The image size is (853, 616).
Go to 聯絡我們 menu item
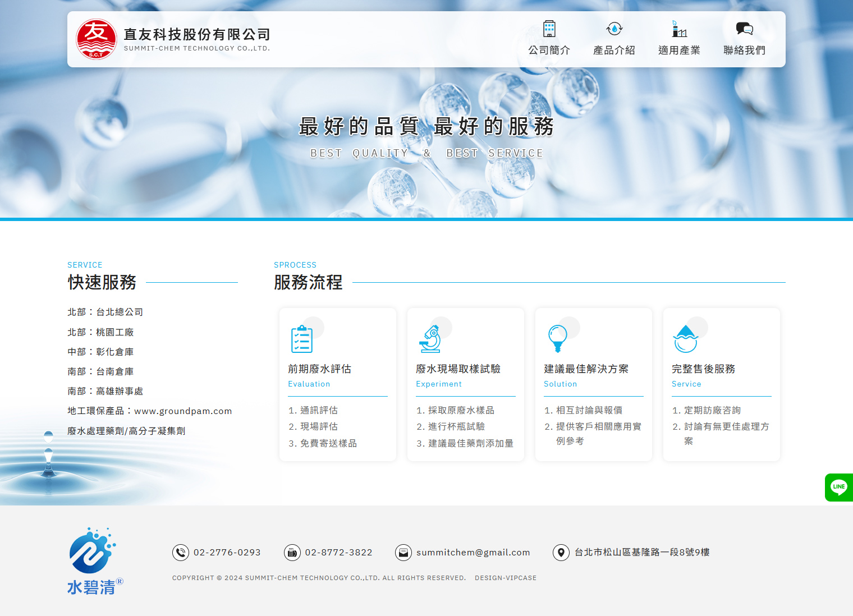745,50
